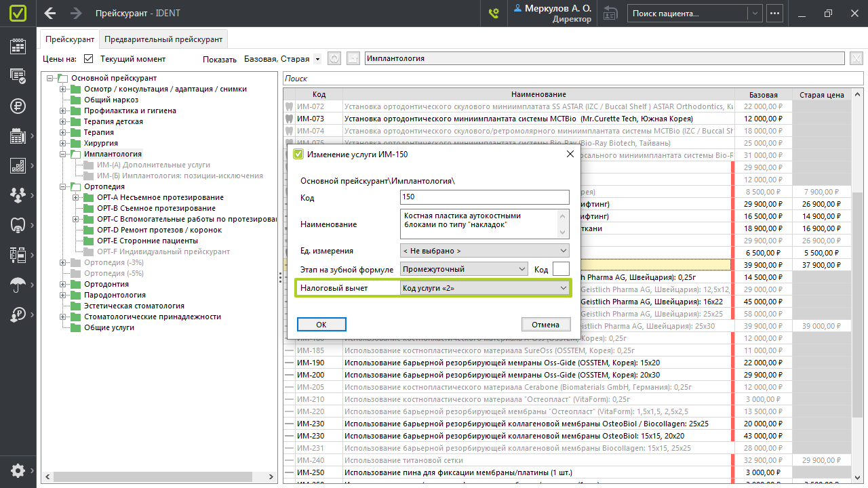Image resolution: width=868 pixels, height=488 pixels.
Task: Toggle the Текущий момент checkbox
Action: pyautogui.click(x=88, y=59)
